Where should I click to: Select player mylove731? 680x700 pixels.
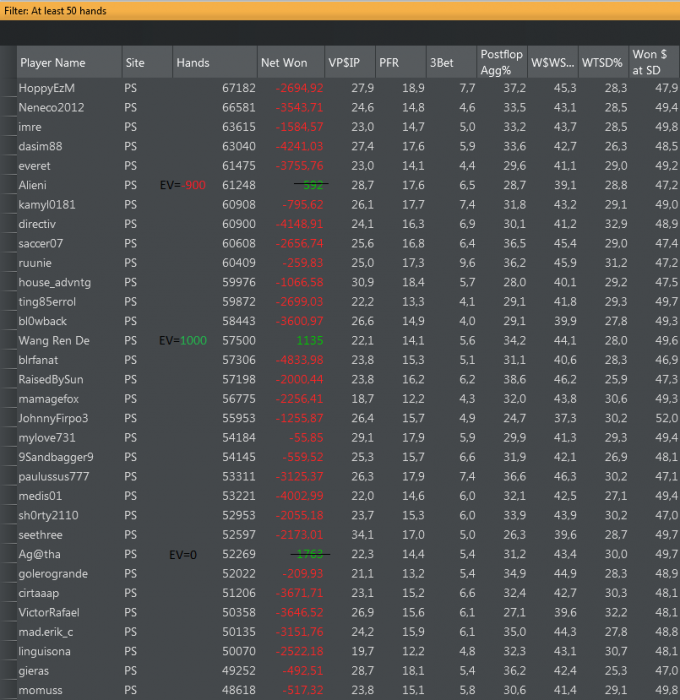(47, 438)
